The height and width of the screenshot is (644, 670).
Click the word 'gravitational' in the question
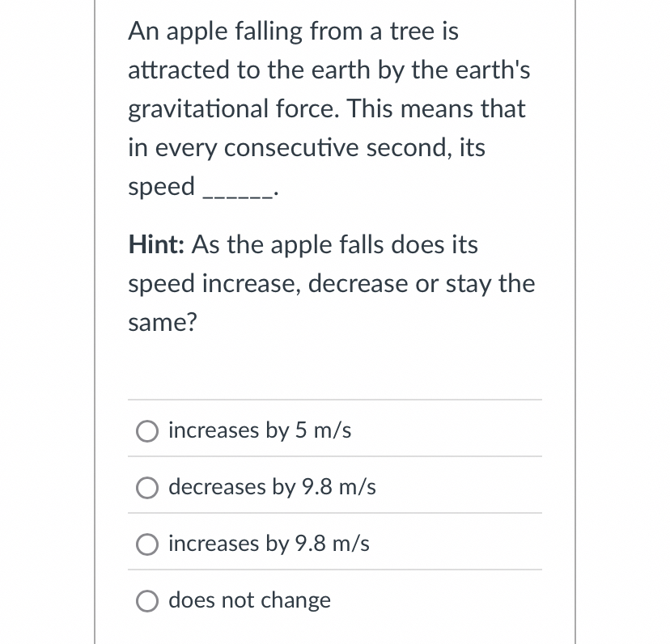(x=198, y=109)
